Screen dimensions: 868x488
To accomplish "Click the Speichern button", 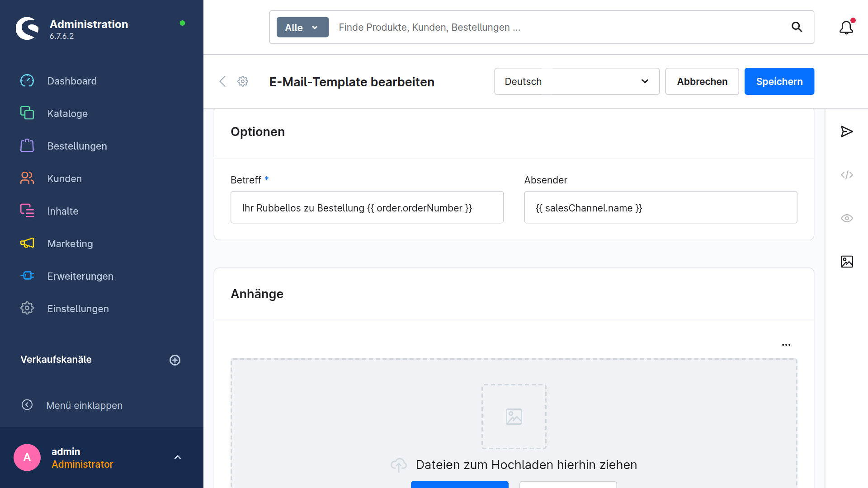I will pyautogui.click(x=779, y=81).
